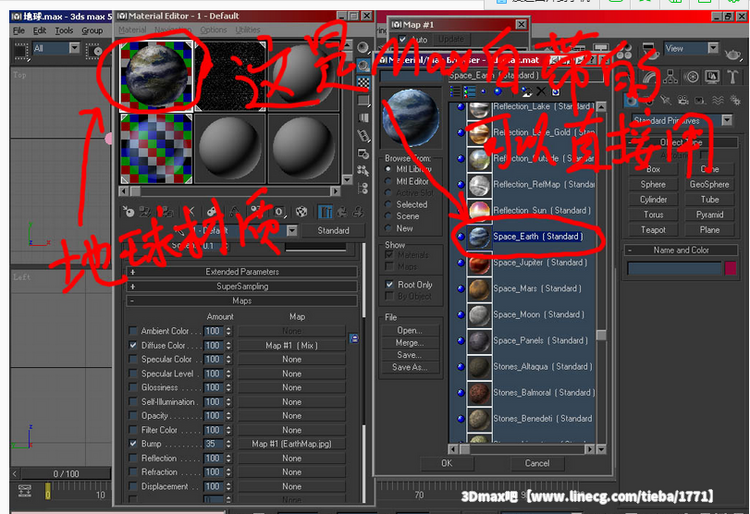This screenshot has height=514, width=750.
Task: Select Scene radio button in browser
Action: tap(388, 216)
